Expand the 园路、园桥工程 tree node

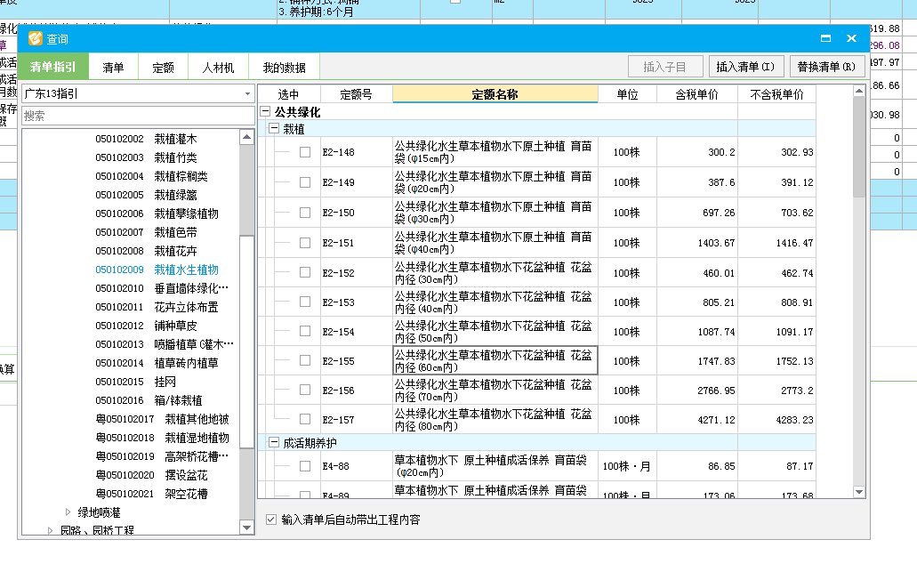[x=50, y=530]
